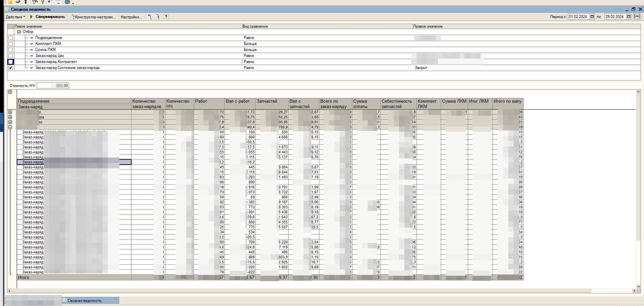Click the Всего по заказ-наряду column header
This screenshot has width=644, height=306.
tap(336, 104)
